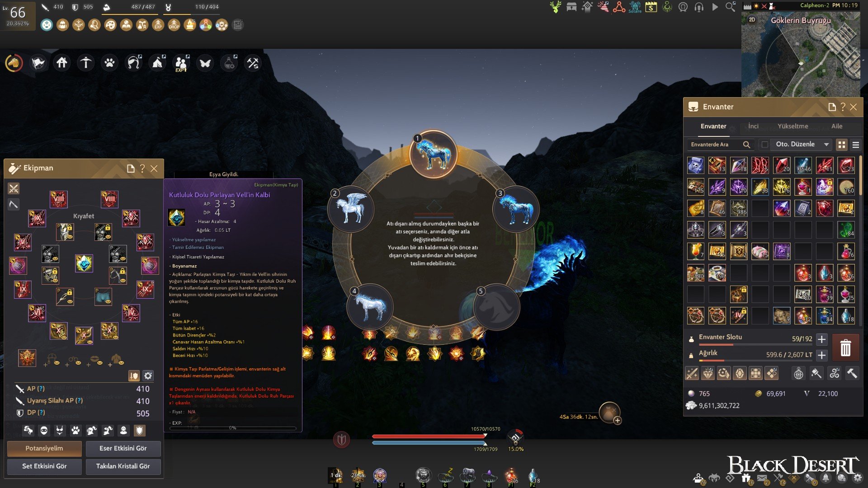868x488 pixels.
Task: Open the Solare arena icon
Action: (x=635, y=7)
